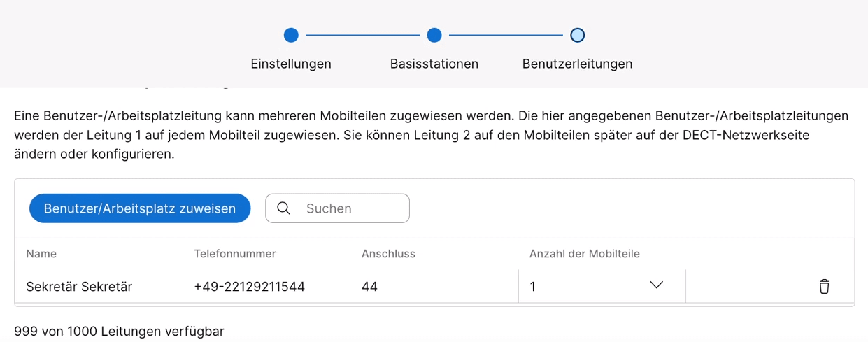
Task: Click the magnifier icon in search box
Action: point(283,208)
